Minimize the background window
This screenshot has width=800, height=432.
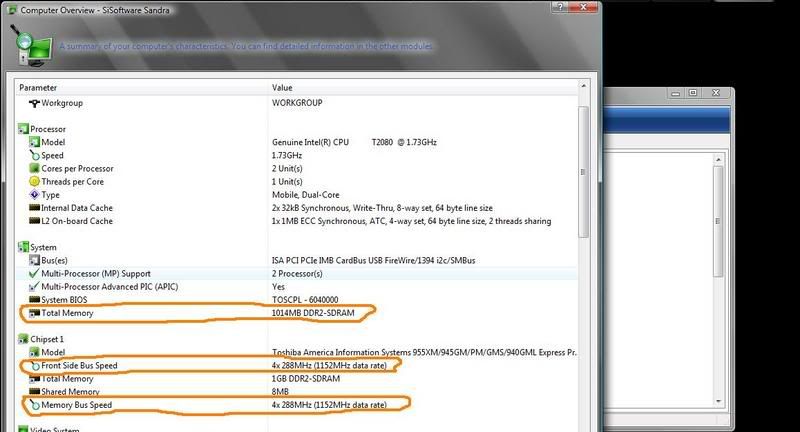pos(676,93)
